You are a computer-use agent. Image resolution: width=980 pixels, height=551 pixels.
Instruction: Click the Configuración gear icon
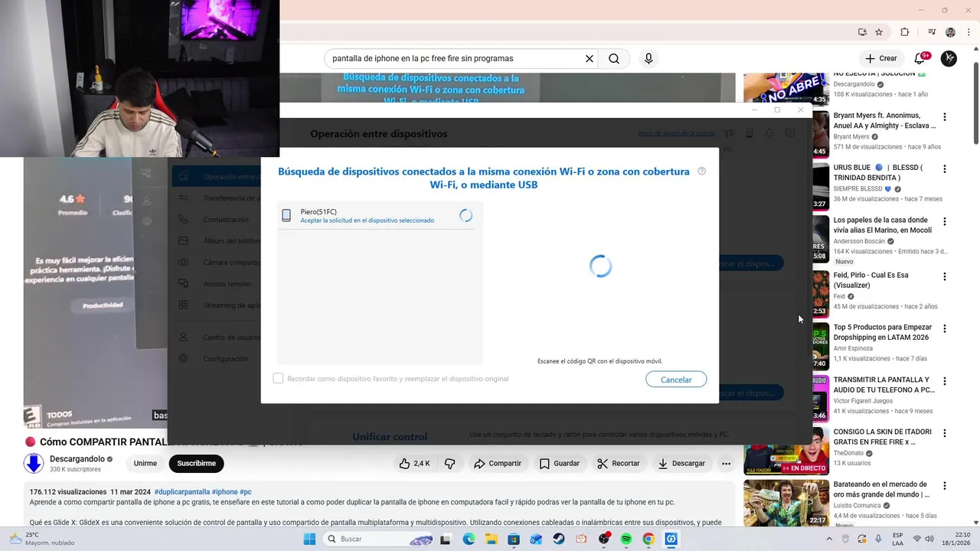click(x=183, y=359)
